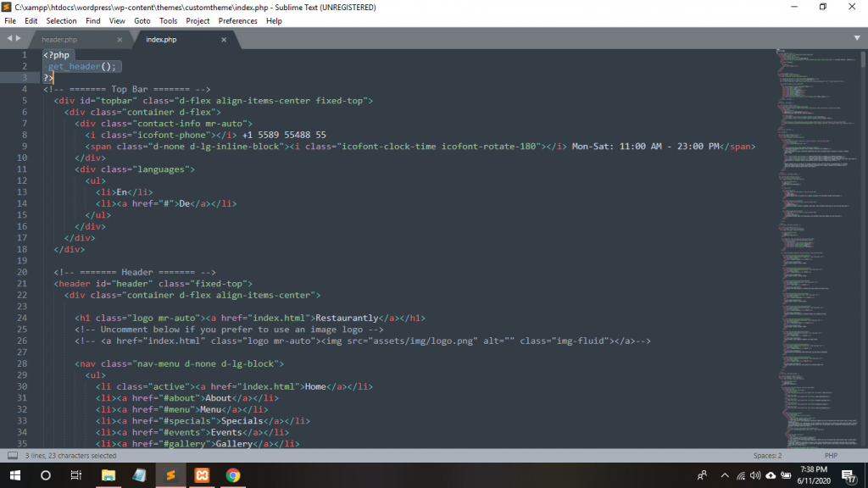The height and width of the screenshot is (488, 868).
Task: Switch to the header.php tab
Action: [x=61, y=40]
